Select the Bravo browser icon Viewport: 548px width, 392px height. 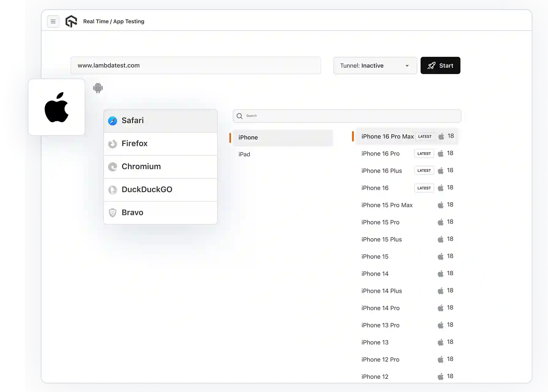112,213
